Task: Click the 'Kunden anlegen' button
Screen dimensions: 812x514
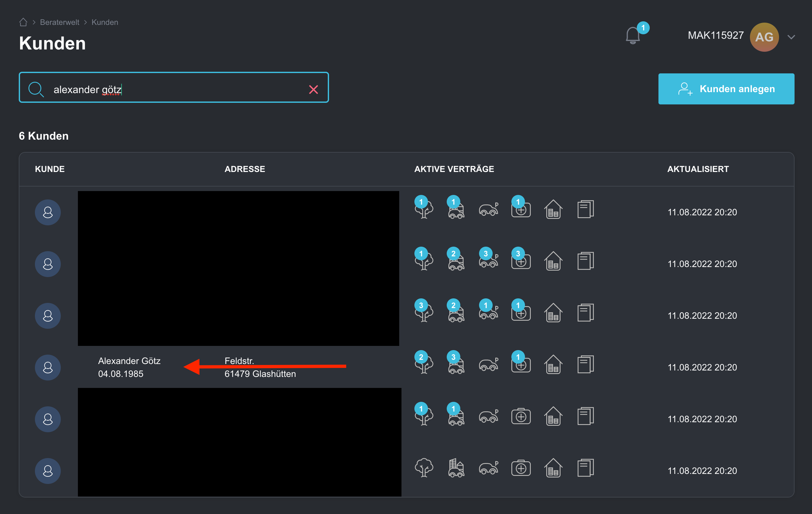Action: tap(726, 89)
